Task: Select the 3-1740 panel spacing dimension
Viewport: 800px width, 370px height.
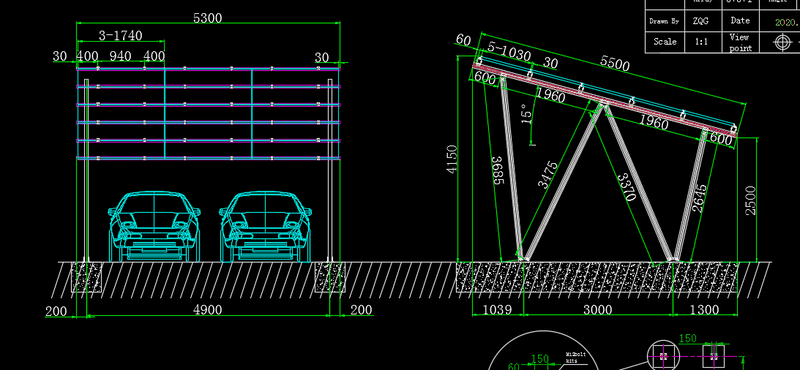Action: coord(120,35)
